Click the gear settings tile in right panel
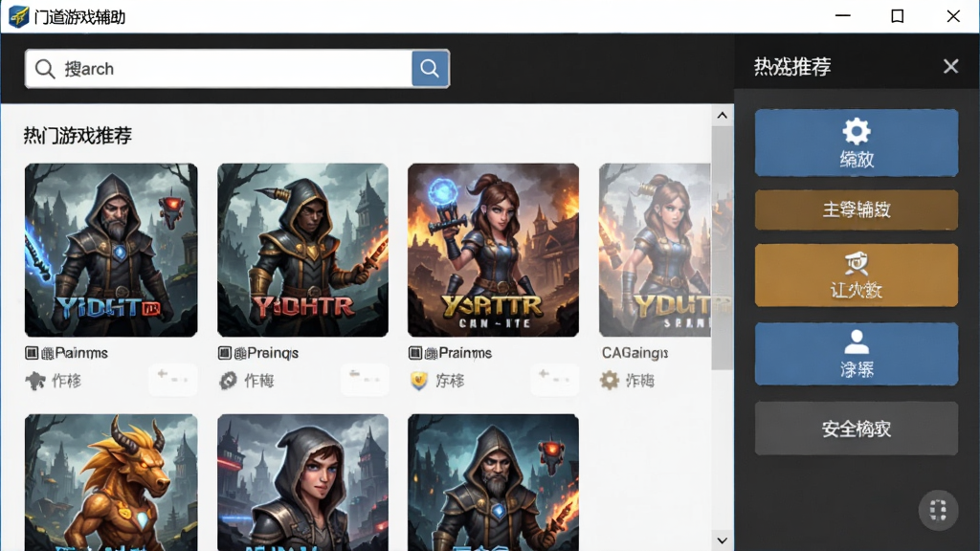 pos(857,143)
